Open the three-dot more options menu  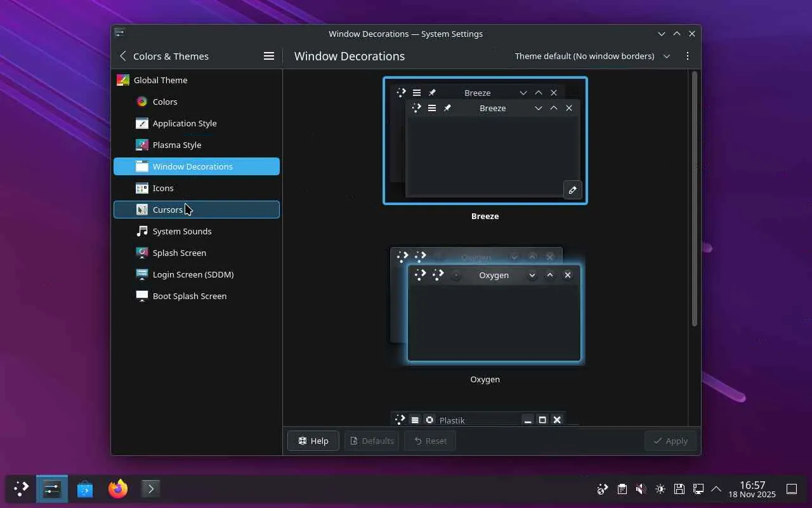[687, 56]
